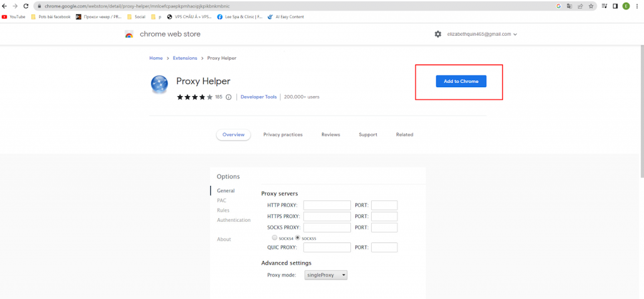Click the browser back arrow
Viewport: 644px width, 299px height.
pyautogui.click(x=4, y=6)
